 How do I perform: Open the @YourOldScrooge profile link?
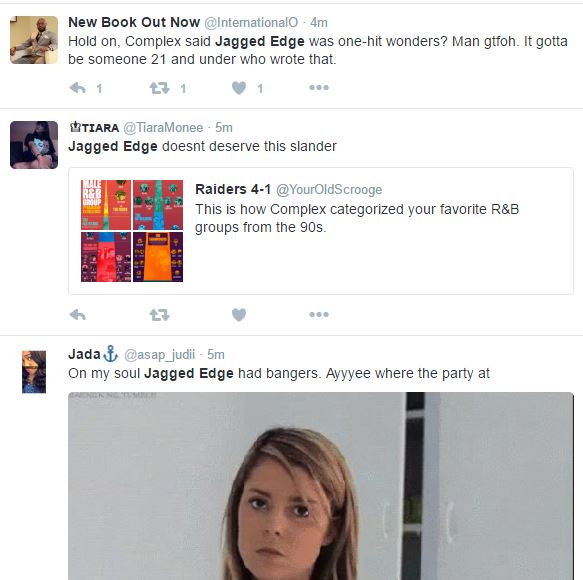pos(329,190)
